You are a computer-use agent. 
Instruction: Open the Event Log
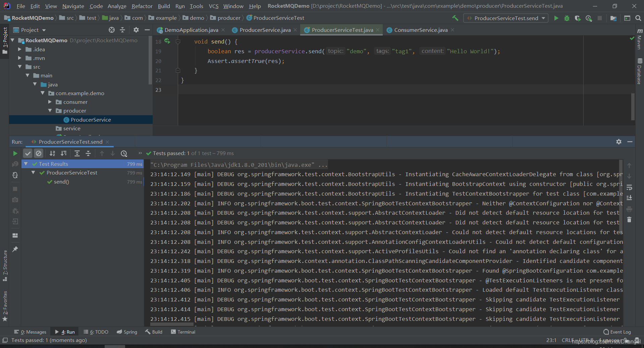(x=617, y=332)
